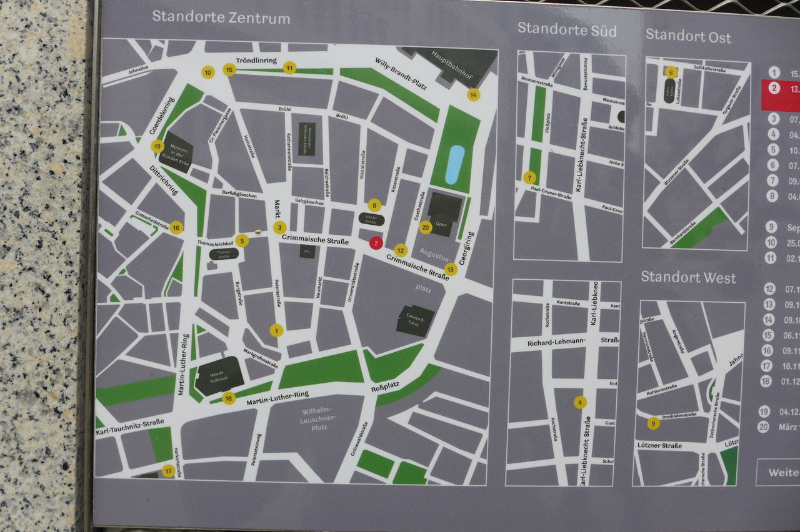Select the 'Lützner Straße' label
Viewport: 800px width, 532px height.
tap(660, 445)
